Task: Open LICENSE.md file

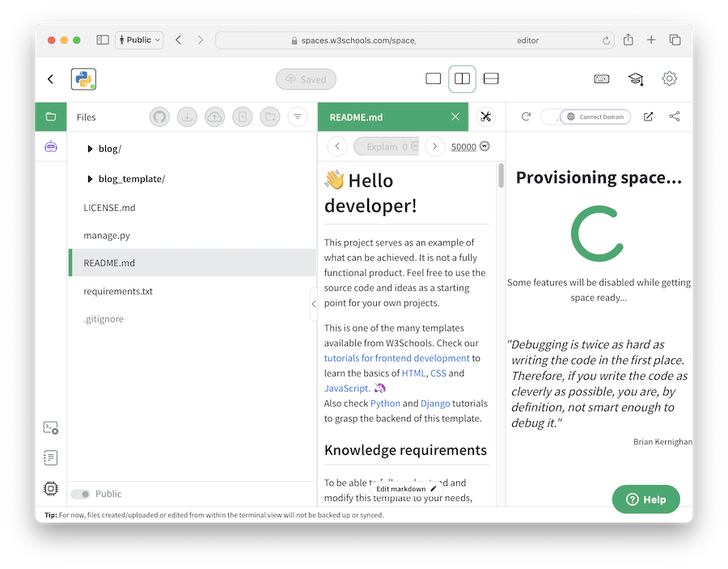Action: coord(109,208)
